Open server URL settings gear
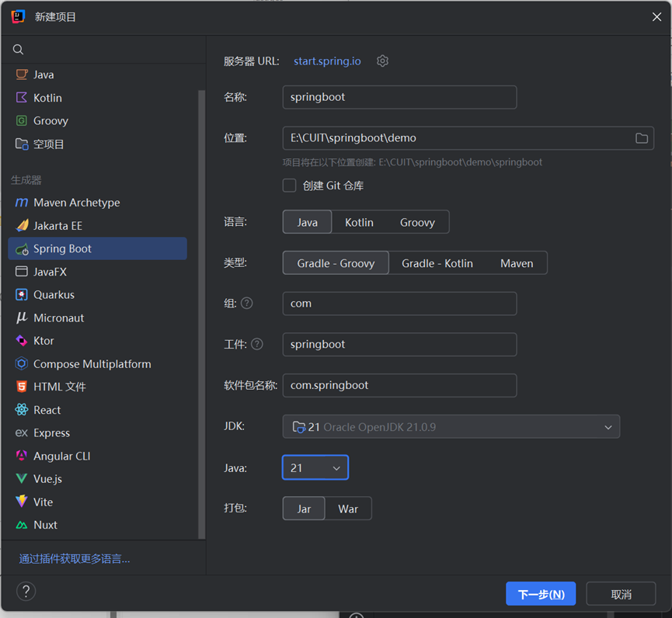The width and height of the screenshot is (672, 618). point(382,61)
